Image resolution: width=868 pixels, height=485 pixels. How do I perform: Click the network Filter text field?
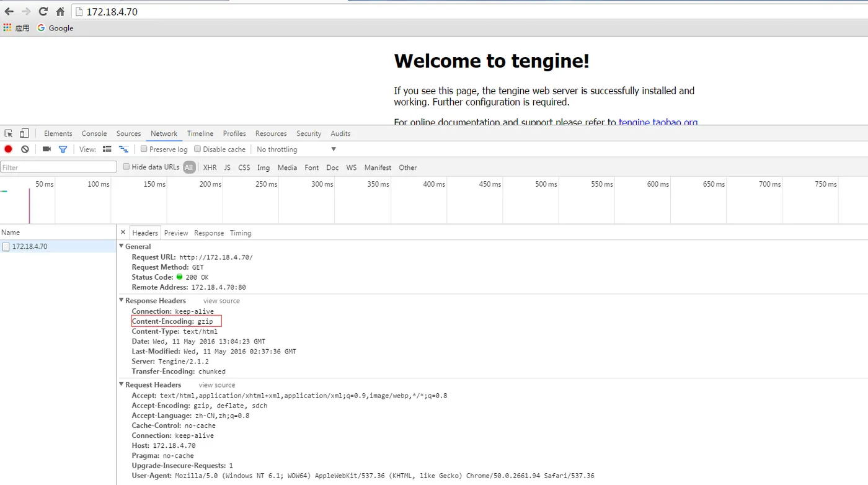[58, 167]
